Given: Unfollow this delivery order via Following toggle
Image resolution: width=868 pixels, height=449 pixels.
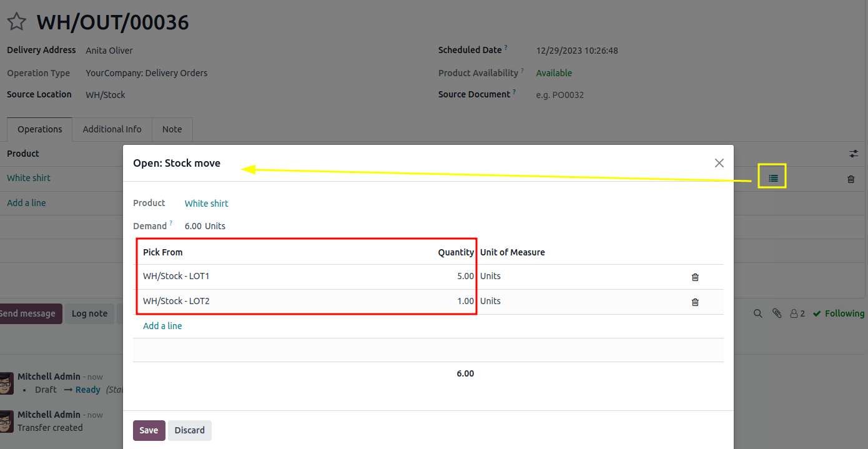Looking at the screenshot, I should pyautogui.click(x=839, y=313).
